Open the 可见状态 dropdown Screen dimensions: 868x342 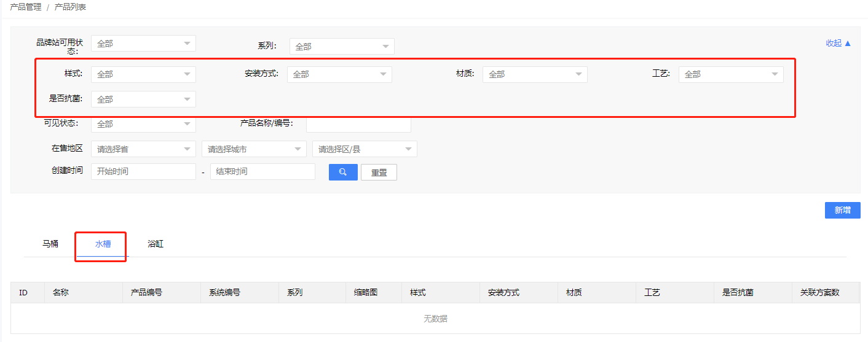click(143, 125)
